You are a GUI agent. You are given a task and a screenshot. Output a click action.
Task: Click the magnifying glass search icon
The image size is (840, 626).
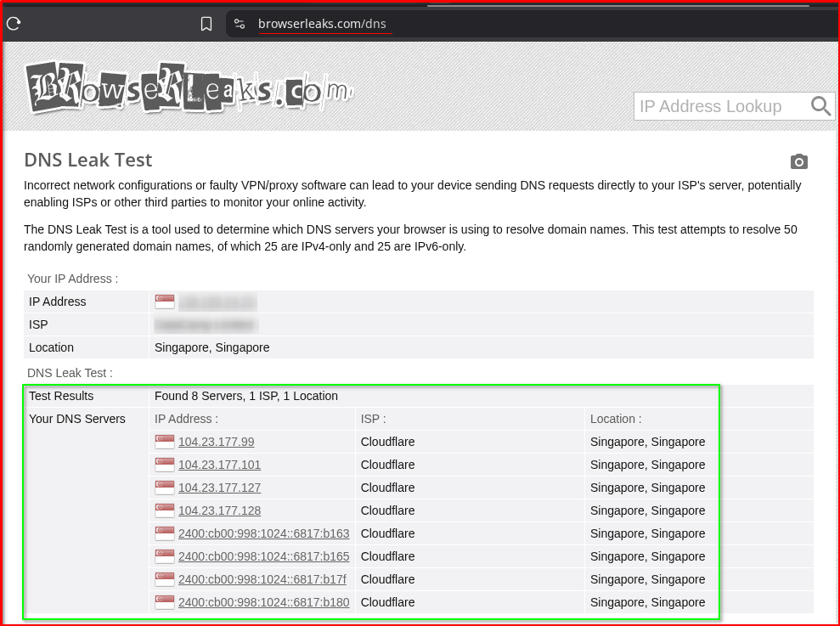820,106
